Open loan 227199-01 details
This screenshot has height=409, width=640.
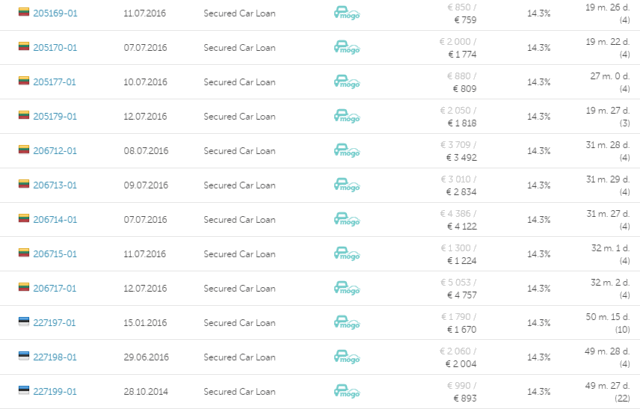(x=55, y=392)
